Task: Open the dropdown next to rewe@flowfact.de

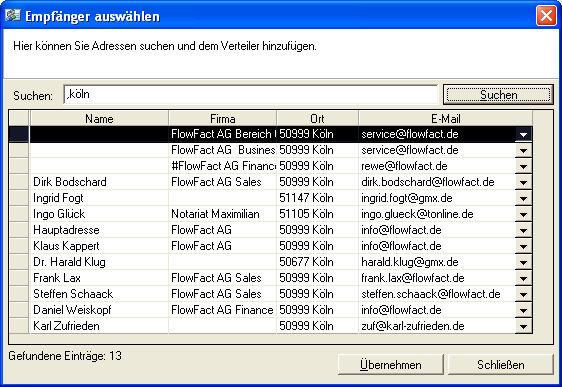Action: click(x=523, y=166)
